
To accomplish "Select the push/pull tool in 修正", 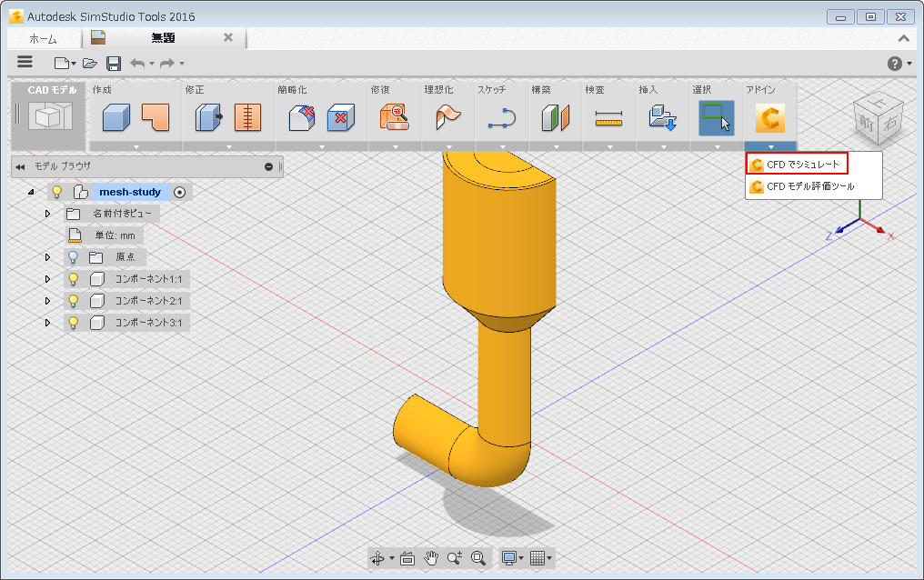I will [x=208, y=117].
